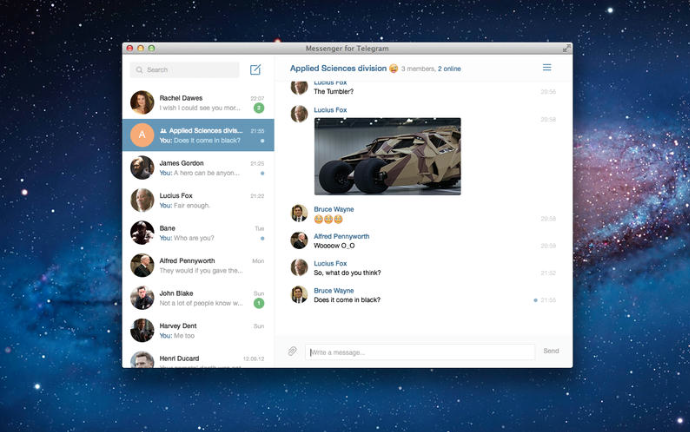Open the Alfred Pennyworth chat in sidebar

[x=198, y=265]
